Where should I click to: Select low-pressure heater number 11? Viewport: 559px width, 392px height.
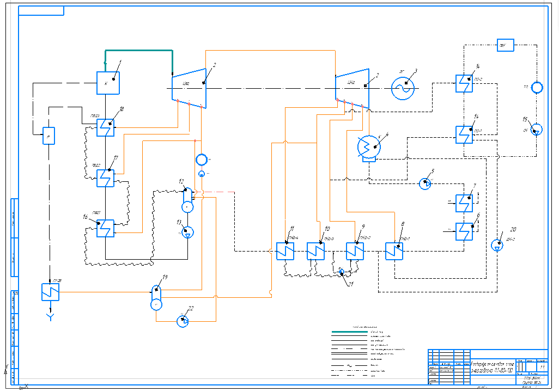pyautogui.click(x=285, y=251)
